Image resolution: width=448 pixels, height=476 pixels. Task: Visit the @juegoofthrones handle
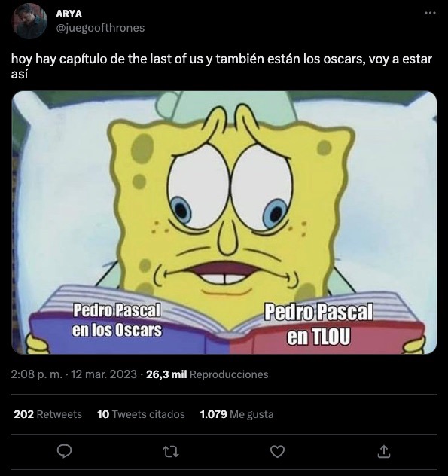click(x=100, y=28)
